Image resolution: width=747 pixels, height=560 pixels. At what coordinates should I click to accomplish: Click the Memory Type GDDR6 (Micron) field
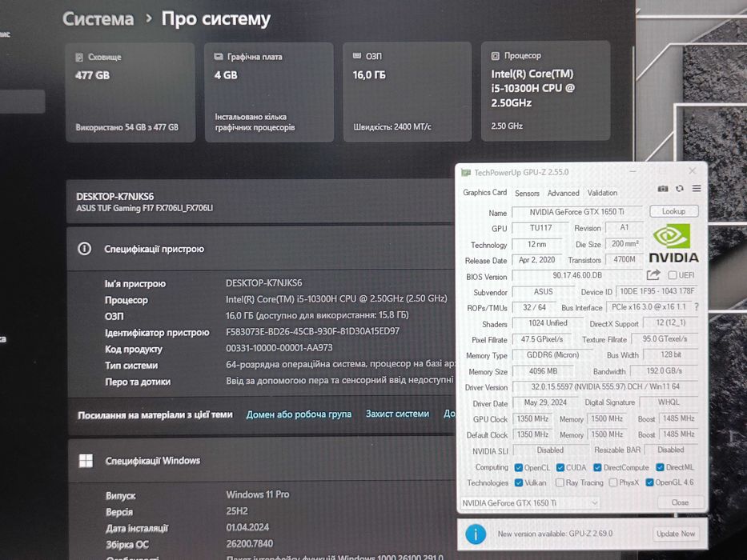click(552, 354)
